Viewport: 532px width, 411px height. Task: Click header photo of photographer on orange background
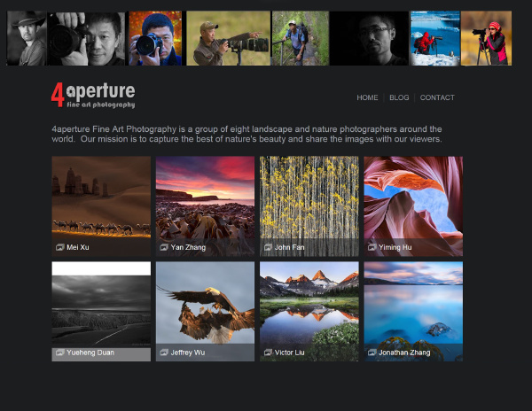click(x=155, y=38)
